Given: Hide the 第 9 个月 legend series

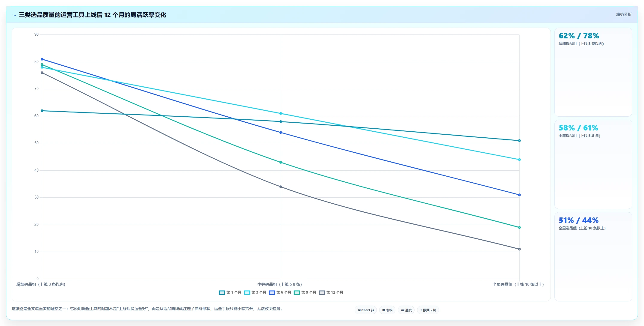Looking at the screenshot, I should click(x=305, y=292).
